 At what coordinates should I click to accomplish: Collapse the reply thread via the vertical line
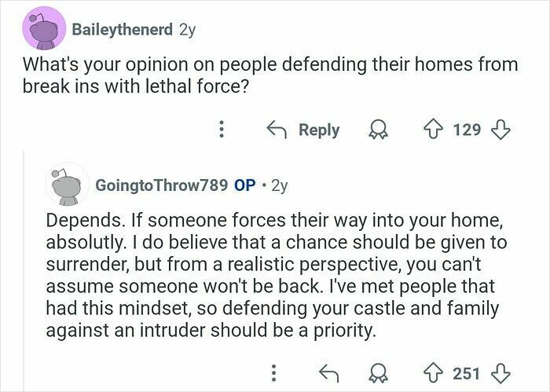[x=24, y=271]
